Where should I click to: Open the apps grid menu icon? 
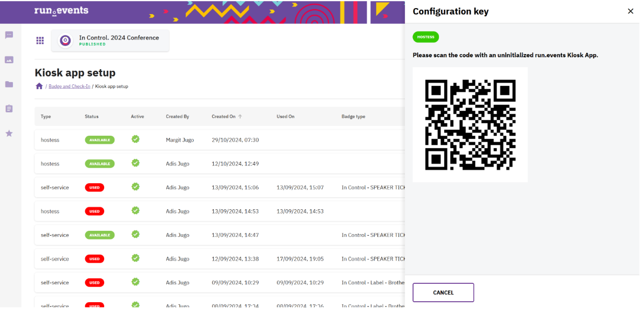40,41
